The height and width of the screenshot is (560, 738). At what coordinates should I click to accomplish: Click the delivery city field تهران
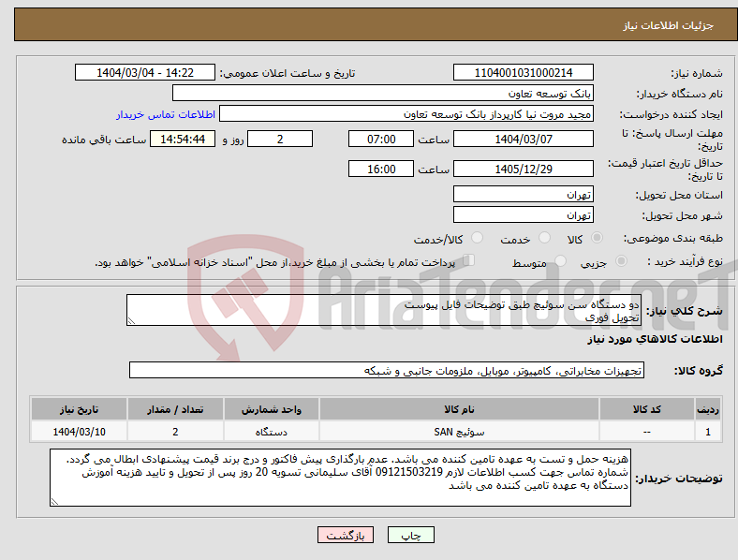(524, 214)
